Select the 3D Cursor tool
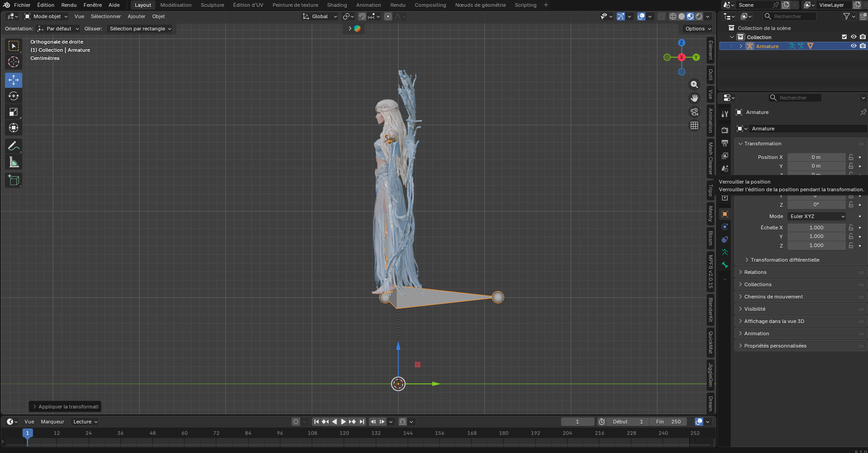The image size is (868, 453). (x=14, y=62)
